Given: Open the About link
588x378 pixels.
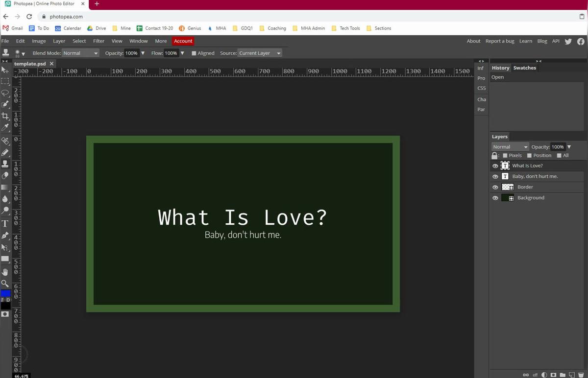Looking at the screenshot, I should [x=473, y=41].
